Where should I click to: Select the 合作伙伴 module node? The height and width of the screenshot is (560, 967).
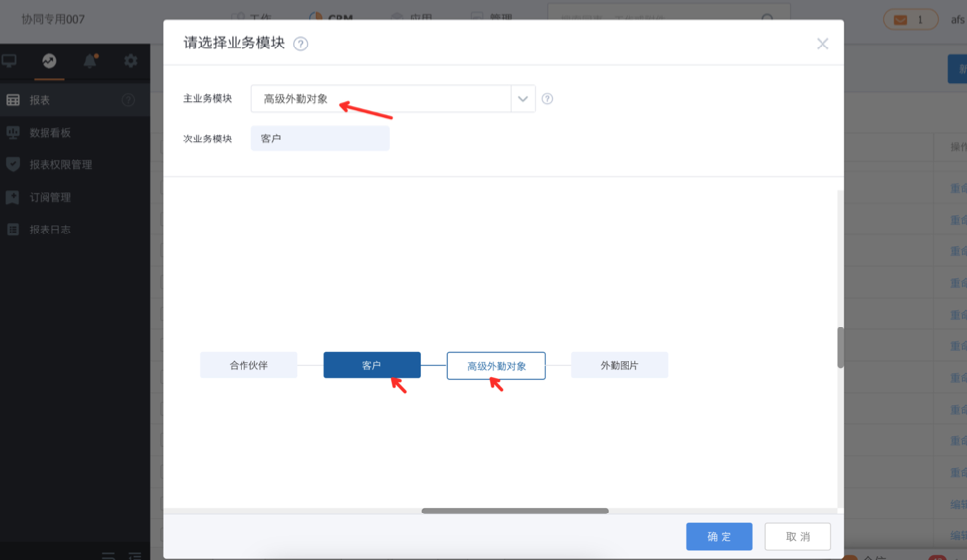click(248, 365)
